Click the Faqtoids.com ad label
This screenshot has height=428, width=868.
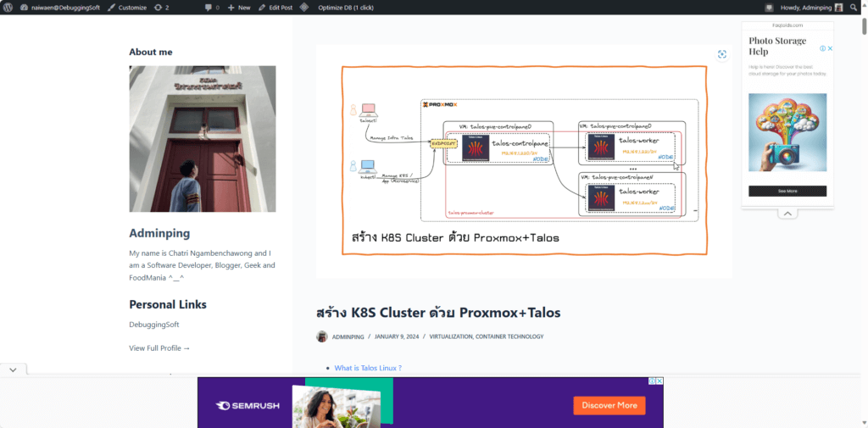click(x=787, y=25)
